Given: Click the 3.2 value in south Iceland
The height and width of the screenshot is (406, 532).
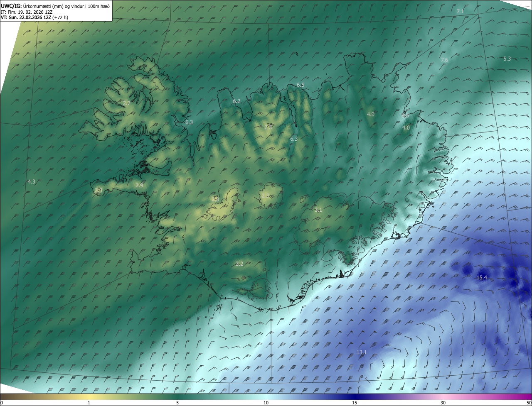Looking at the screenshot, I should coord(239,264).
